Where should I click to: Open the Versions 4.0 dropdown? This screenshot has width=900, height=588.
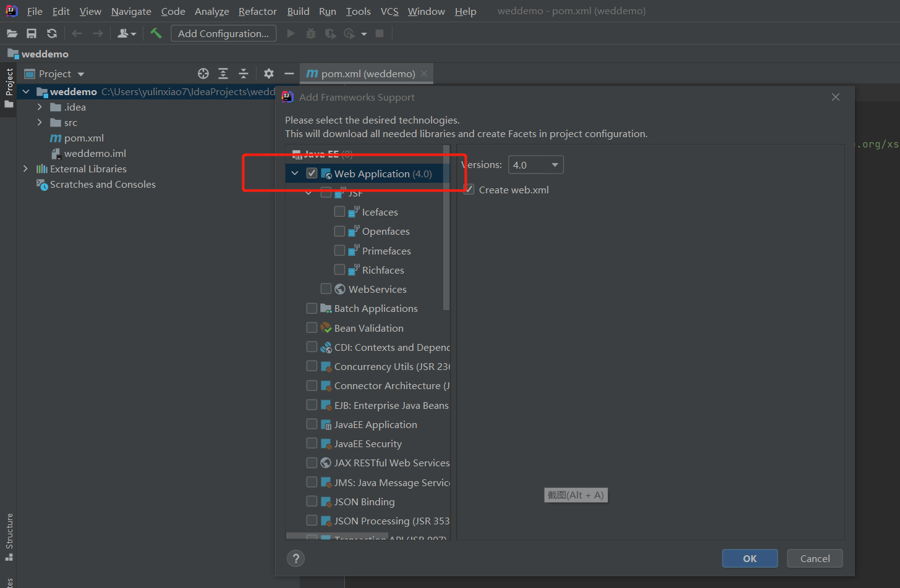coord(536,165)
